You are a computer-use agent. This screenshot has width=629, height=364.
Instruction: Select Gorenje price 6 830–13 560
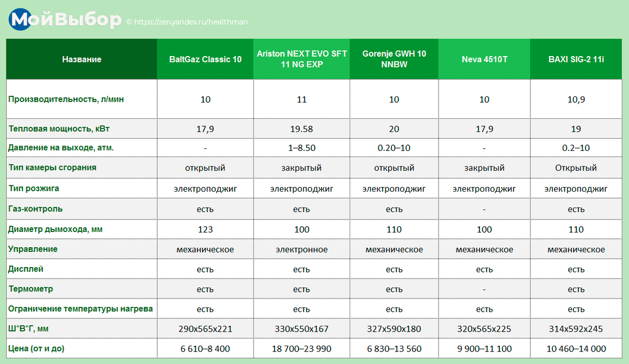click(x=394, y=349)
